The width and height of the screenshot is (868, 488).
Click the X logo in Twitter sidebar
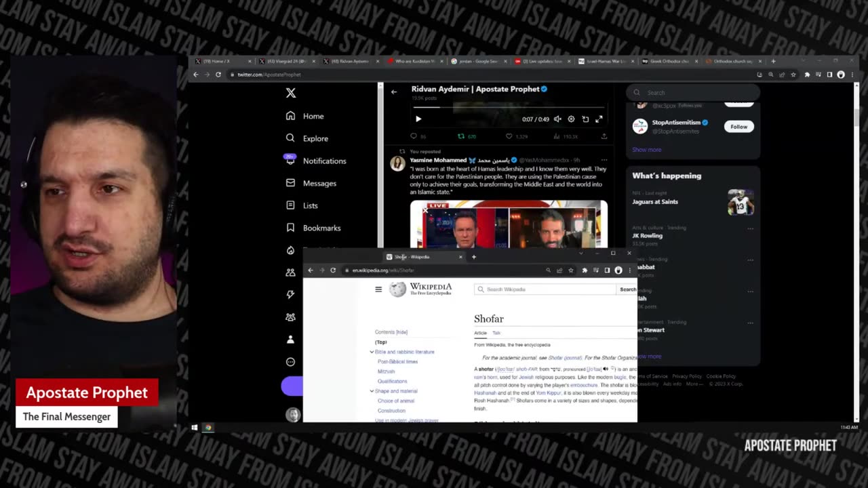(x=291, y=93)
